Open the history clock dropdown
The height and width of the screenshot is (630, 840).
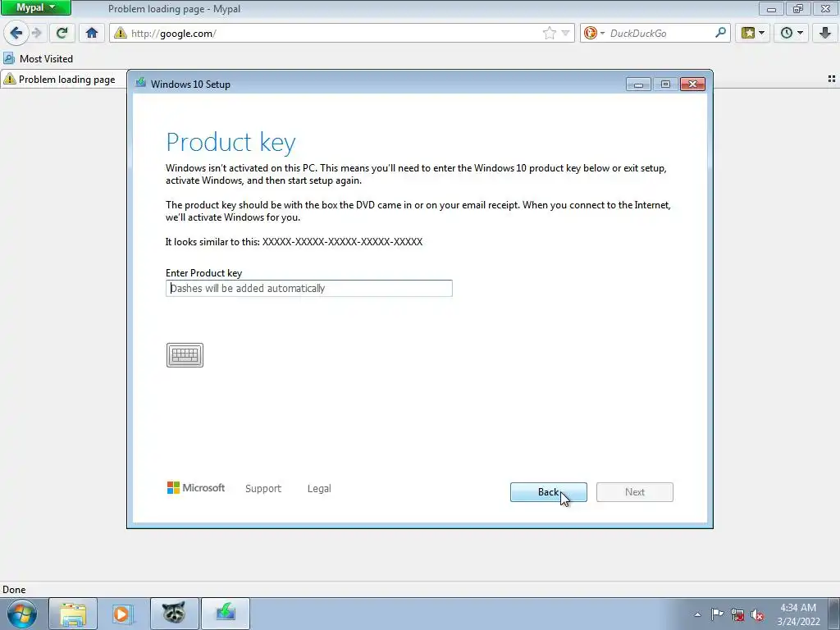pyautogui.click(x=792, y=33)
